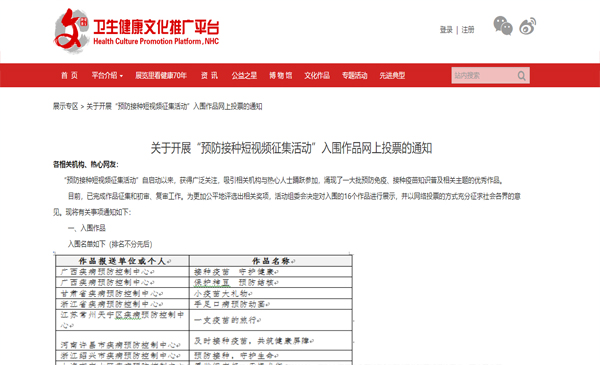
Task: Open the Weibo icon in header
Action: pyautogui.click(x=527, y=26)
